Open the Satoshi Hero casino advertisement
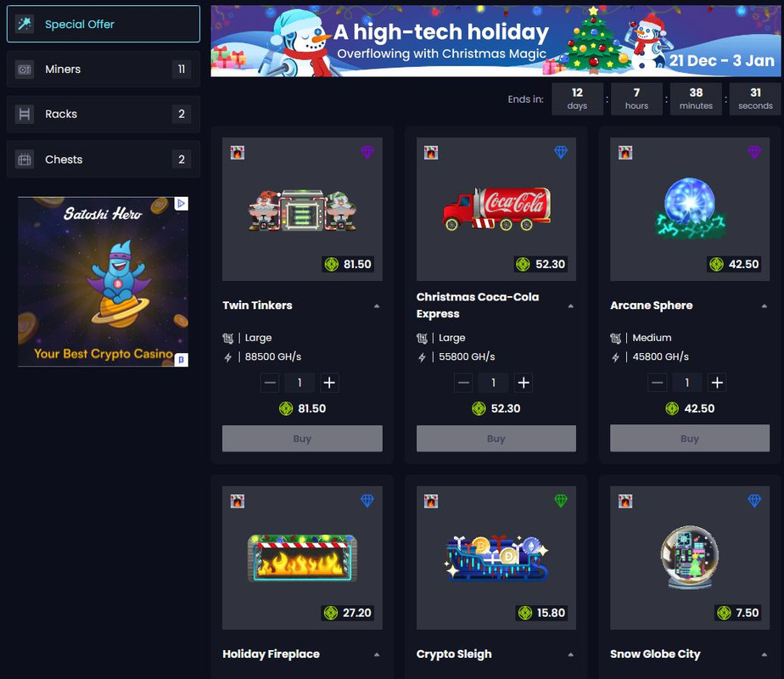784x679 pixels. click(x=103, y=282)
